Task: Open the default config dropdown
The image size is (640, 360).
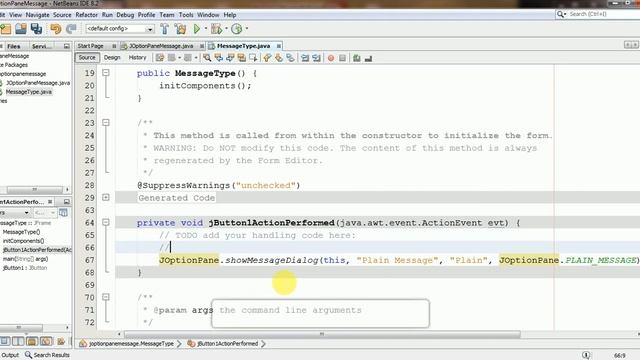Action: point(149,29)
